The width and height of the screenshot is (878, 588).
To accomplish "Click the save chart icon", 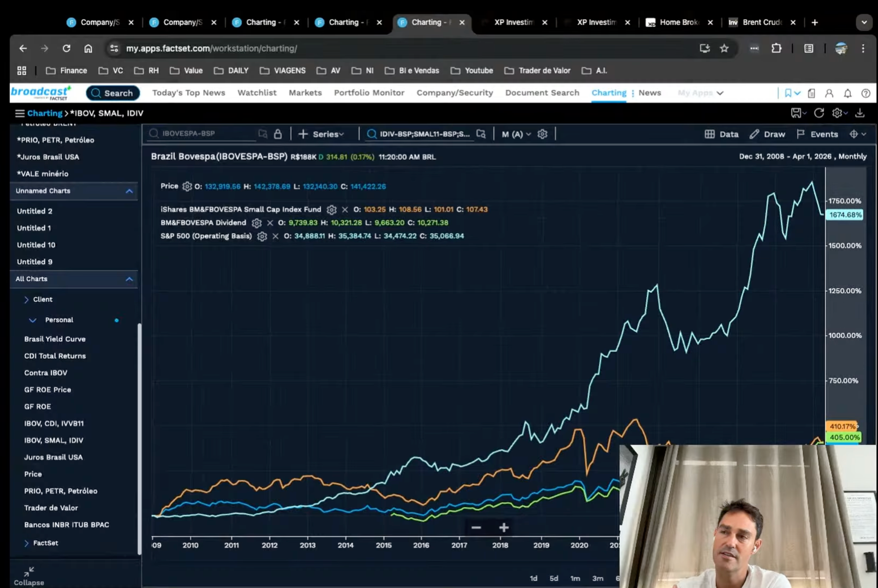I will pos(796,113).
